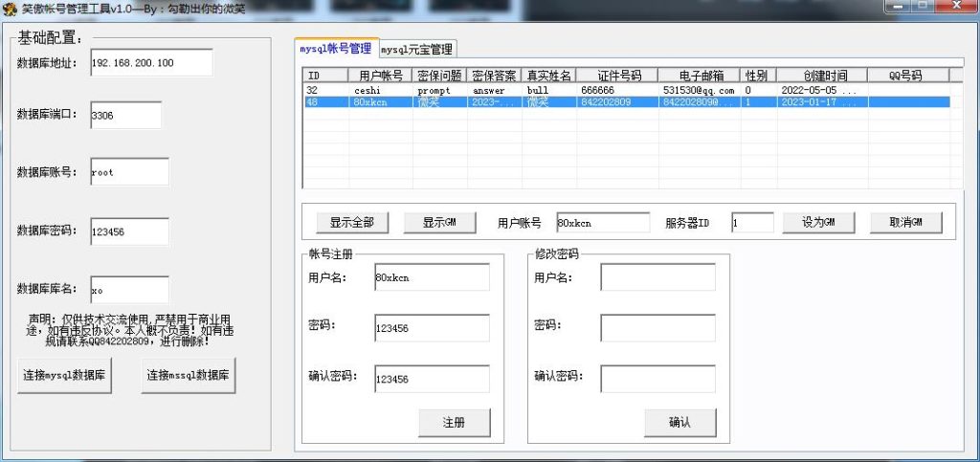
Task: Click the 设为GM button
Action: tap(818, 223)
